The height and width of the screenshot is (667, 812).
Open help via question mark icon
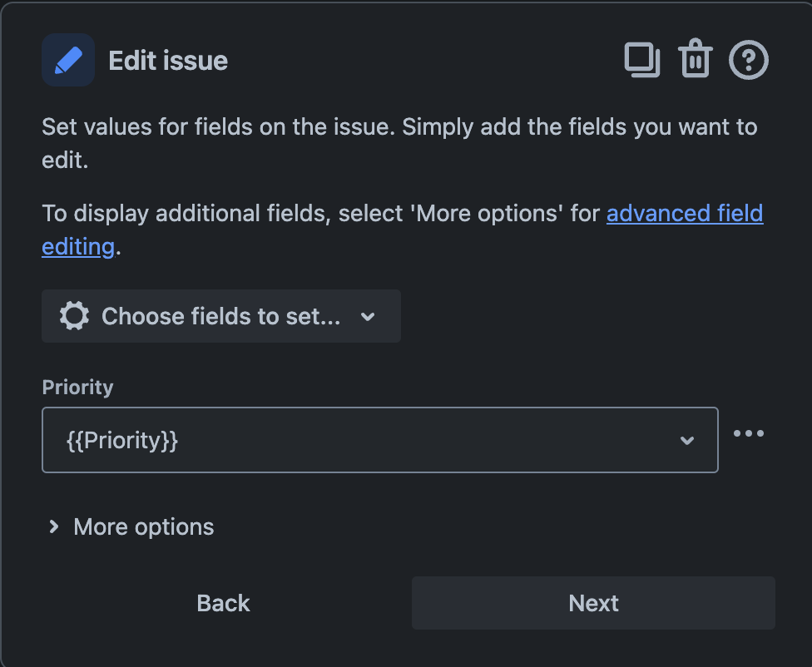coord(748,60)
